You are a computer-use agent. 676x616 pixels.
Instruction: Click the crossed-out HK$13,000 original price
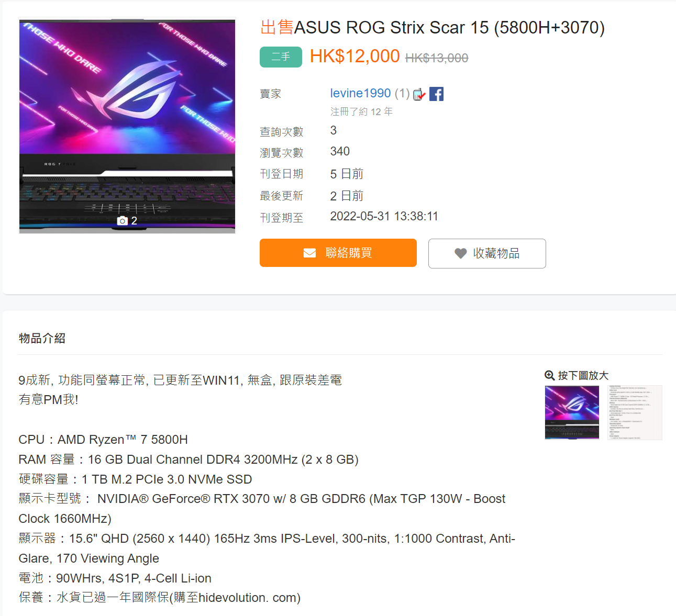pyautogui.click(x=437, y=58)
